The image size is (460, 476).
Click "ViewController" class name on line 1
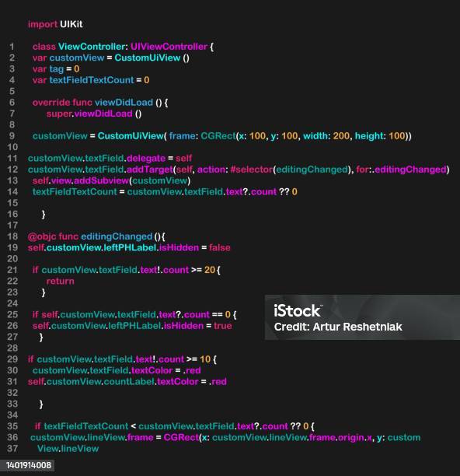[x=91, y=47]
